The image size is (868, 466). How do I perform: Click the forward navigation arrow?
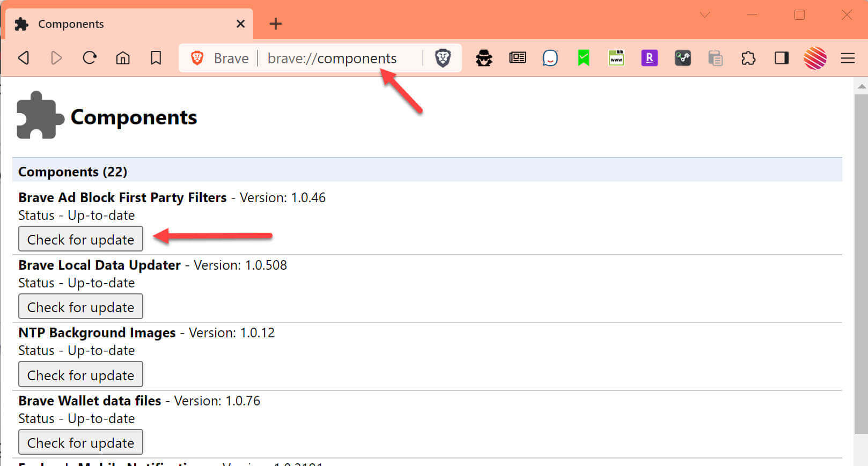coord(56,58)
